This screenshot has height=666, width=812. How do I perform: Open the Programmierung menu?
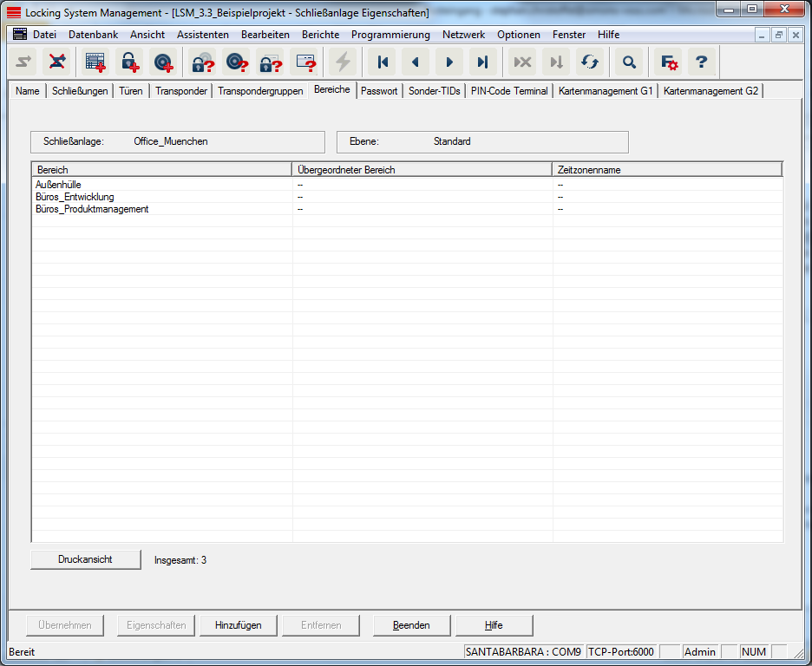click(x=390, y=35)
